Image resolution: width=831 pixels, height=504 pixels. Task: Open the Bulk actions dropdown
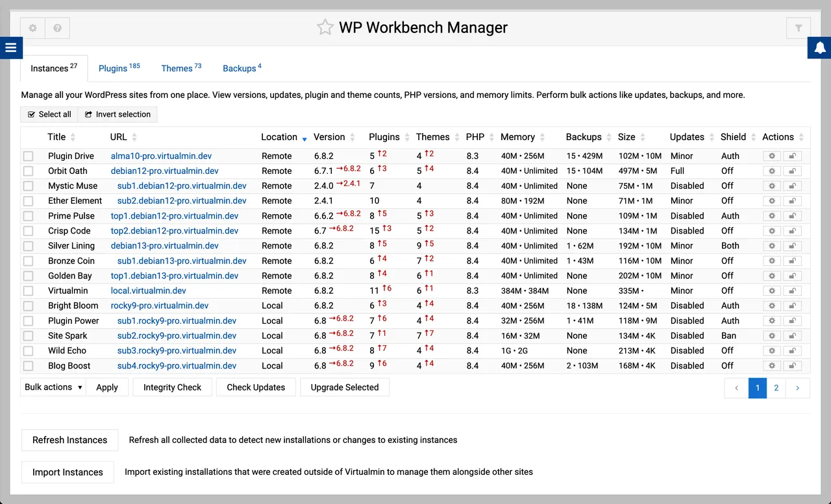(53, 387)
